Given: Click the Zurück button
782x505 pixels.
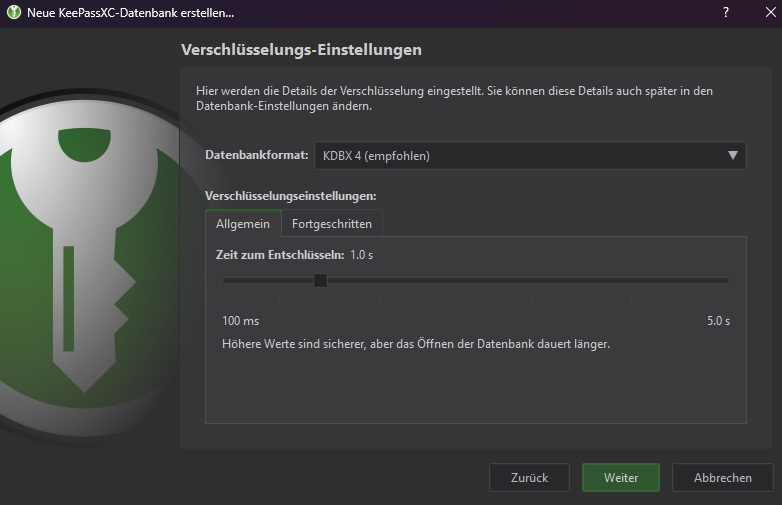Looking at the screenshot, I should [529, 478].
